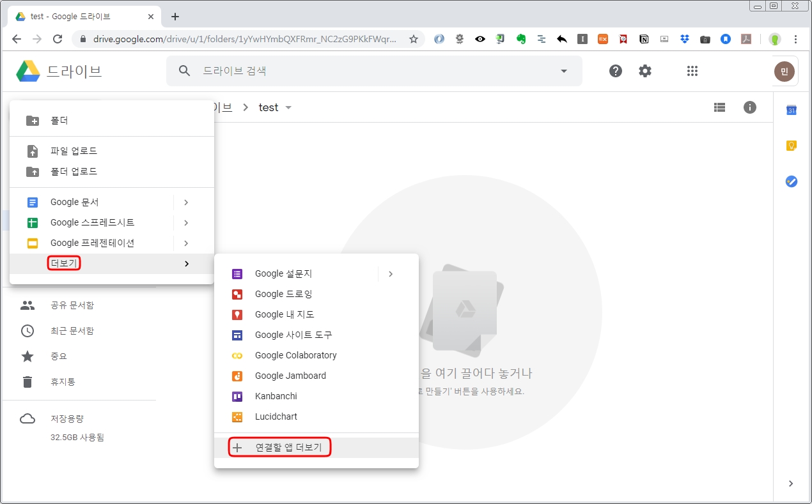Open Google Calendar side panel
The image size is (812, 504).
coord(792,110)
